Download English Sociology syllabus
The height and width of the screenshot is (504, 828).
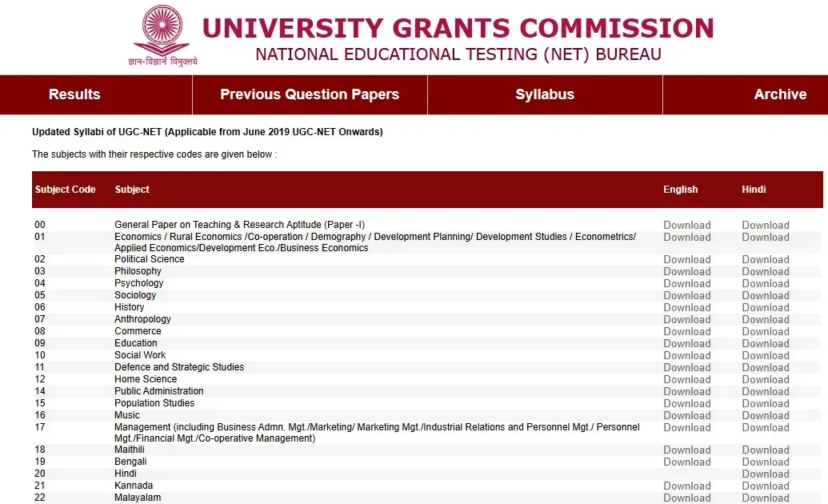[687, 295]
